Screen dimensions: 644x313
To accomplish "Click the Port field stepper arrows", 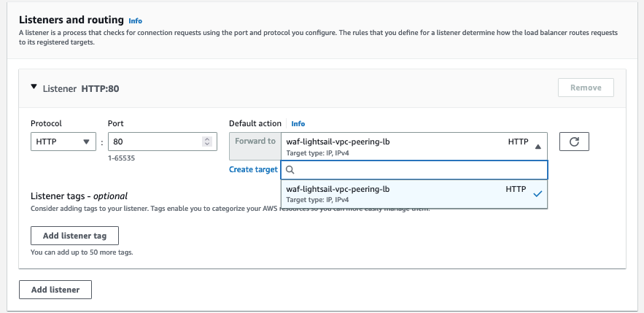I will [207, 142].
